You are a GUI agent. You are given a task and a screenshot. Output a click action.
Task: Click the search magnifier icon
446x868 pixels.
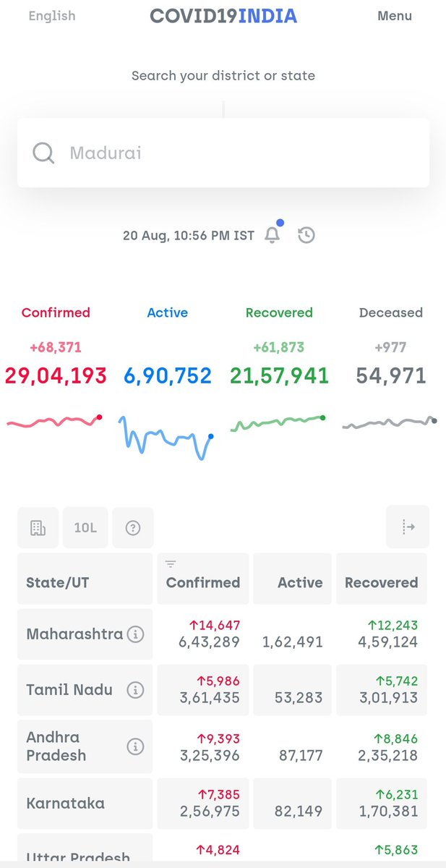click(x=43, y=153)
